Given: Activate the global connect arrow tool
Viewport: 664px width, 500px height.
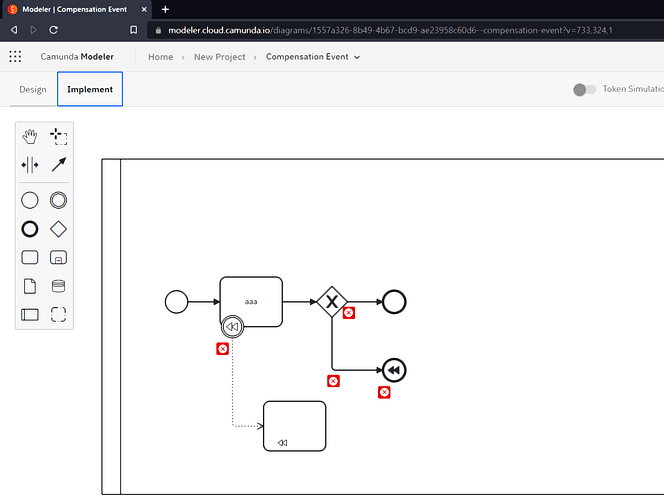Looking at the screenshot, I should (58, 165).
